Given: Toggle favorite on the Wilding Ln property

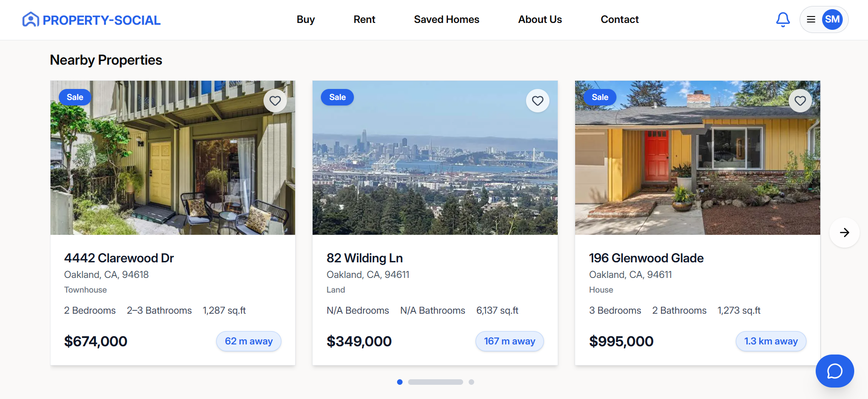Looking at the screenshot, I should (538, 101).
